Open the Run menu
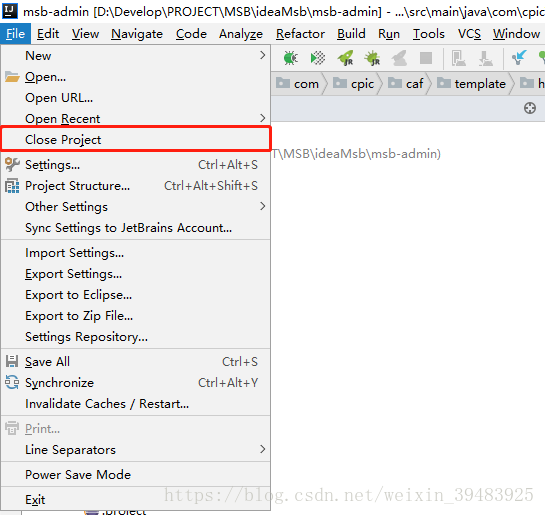Viewport: 545px width, 515px height. [x=389, y=34]
